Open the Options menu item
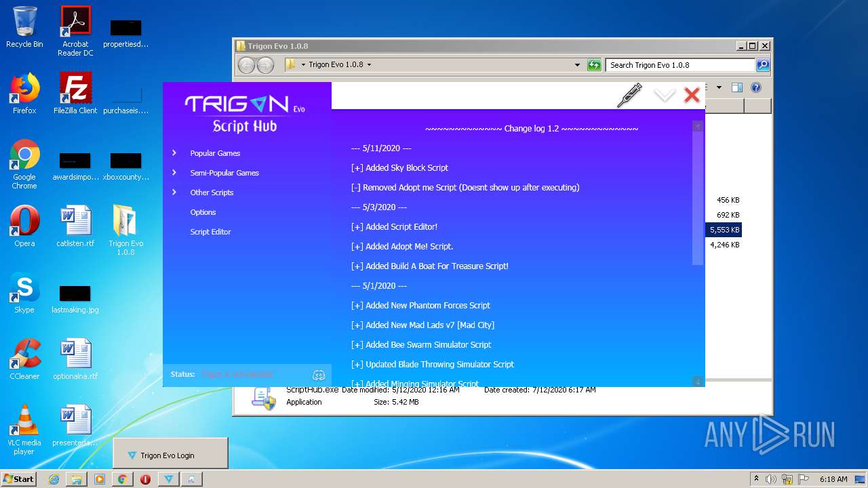Viewport: 868px width, 488px height. coord(203,212)
